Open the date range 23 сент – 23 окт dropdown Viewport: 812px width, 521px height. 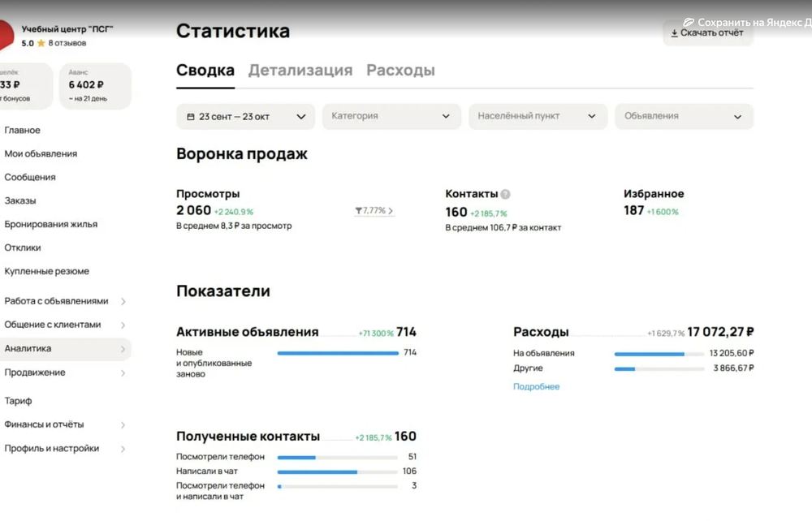point(245,116)
